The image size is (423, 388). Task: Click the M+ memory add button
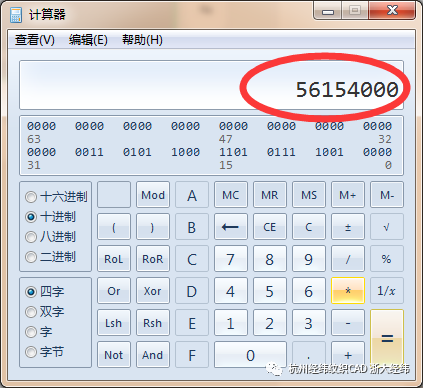coord(348,195)
